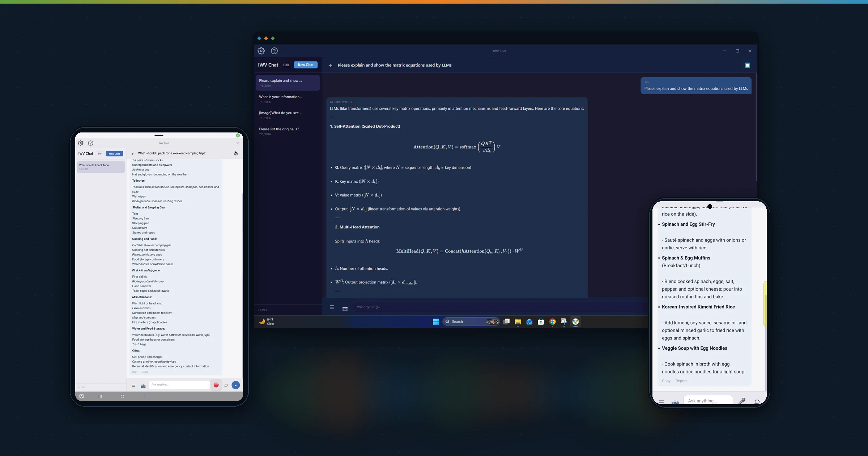Click the IWV Chat app icon on taskbar
The image size is (868, 456).
[x=575, y=321]
